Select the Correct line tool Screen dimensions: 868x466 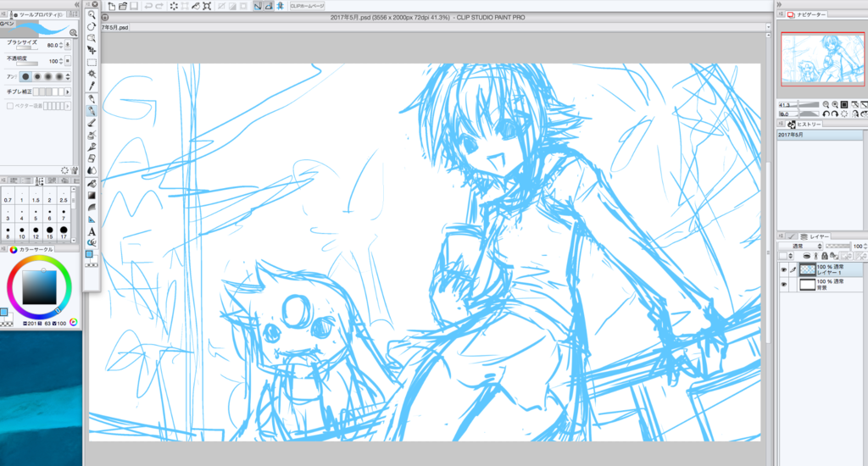(92, 243)
